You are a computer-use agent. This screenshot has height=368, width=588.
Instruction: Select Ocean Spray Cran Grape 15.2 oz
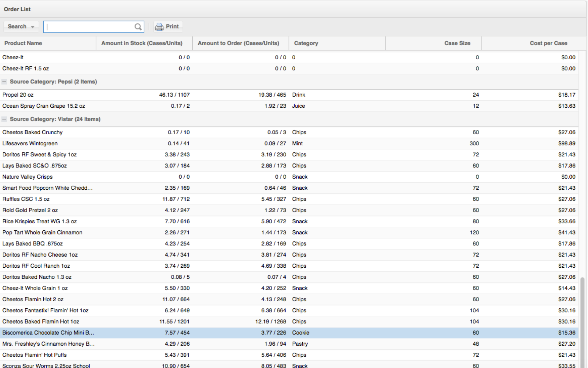point(289,106)
